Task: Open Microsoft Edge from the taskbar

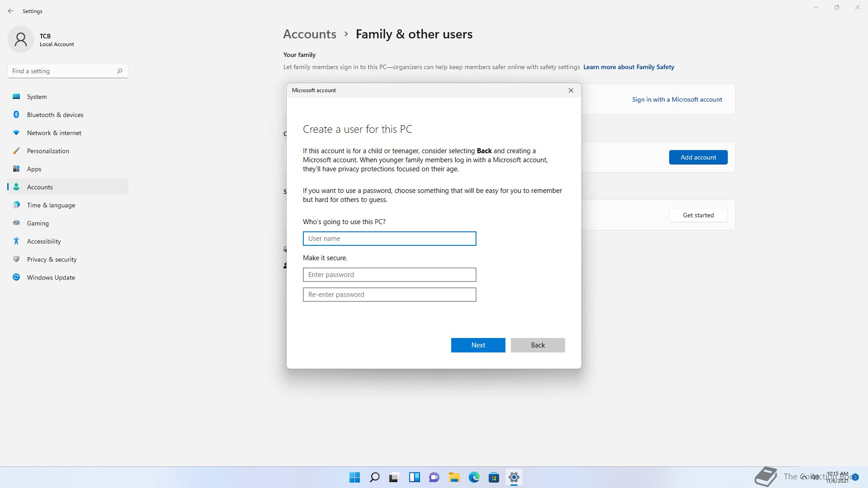Action: point(474,477)
